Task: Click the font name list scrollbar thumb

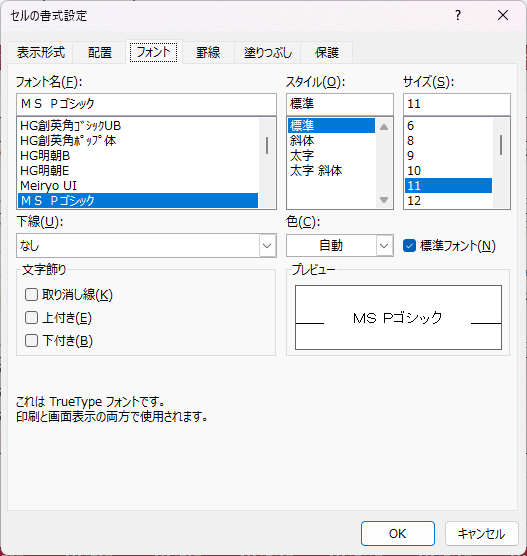Action: click(267, 145)
